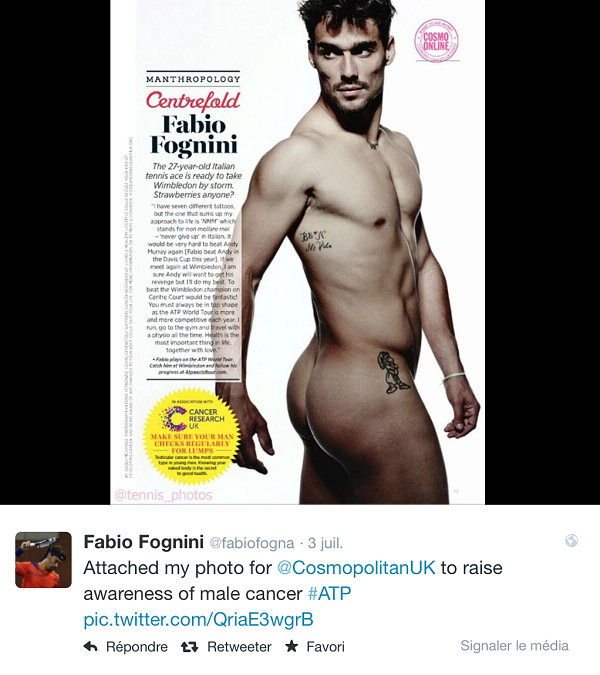Click Signaler le média
This screenshot has width=600, height=675.
[514, 646]
